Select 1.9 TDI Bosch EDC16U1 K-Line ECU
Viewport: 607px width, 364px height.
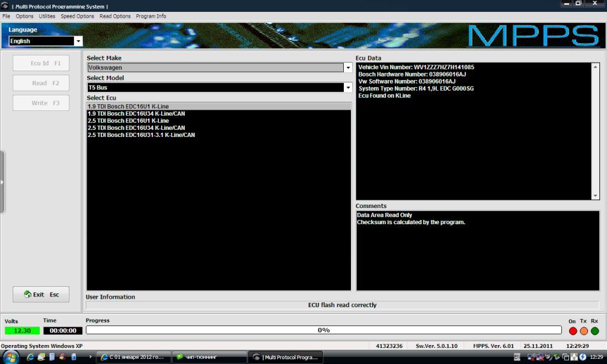219,107
